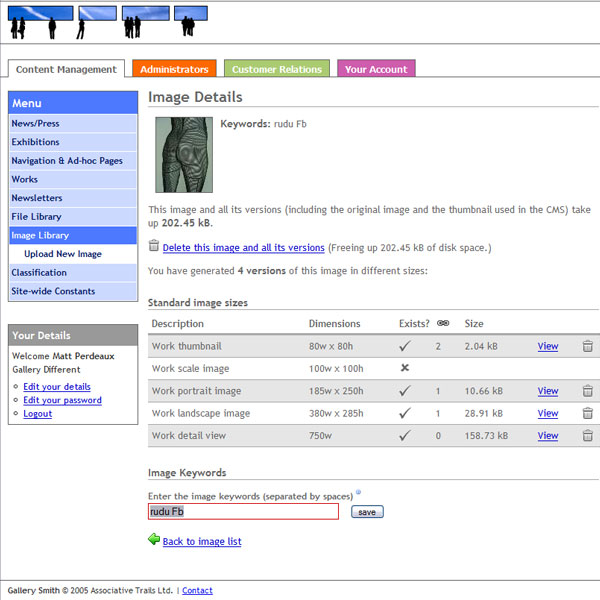600x600 pixels.
Task: View the Work portrait image version
Action: point(548,391)
